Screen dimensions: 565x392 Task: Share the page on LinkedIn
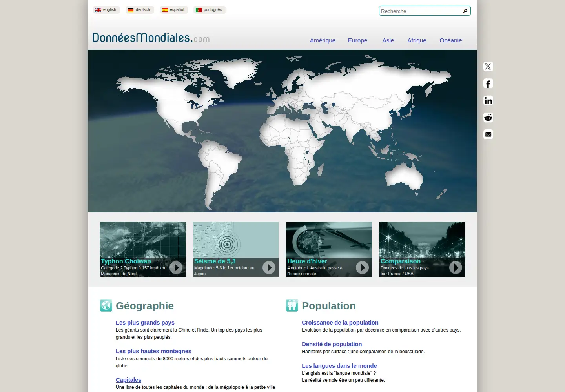click(488, 101)
